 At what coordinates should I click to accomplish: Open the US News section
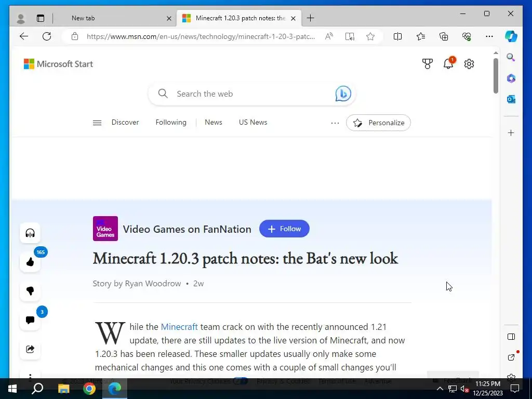click(x=253, y=122)
